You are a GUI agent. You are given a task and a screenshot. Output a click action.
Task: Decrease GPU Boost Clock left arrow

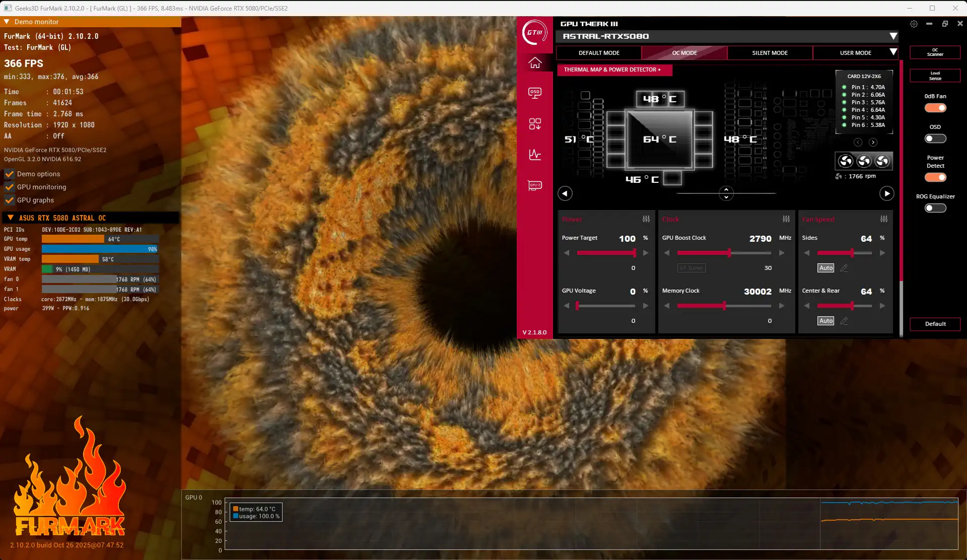(x=667, y=253)
